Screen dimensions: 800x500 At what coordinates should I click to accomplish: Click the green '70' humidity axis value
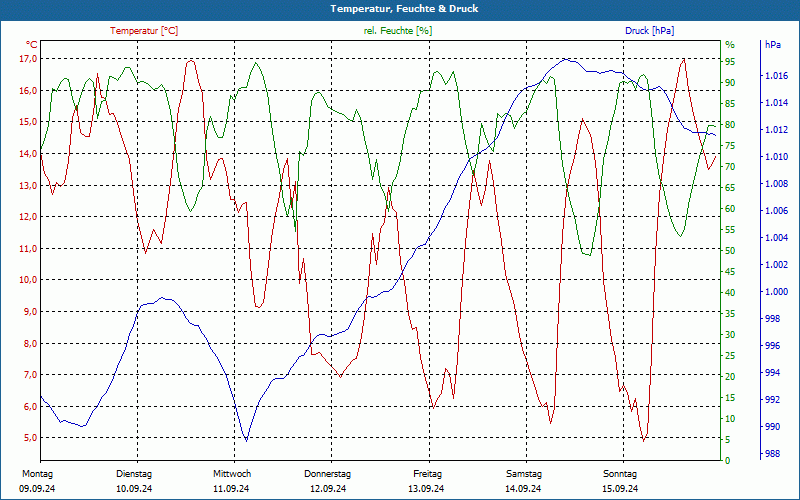(730, 167)
